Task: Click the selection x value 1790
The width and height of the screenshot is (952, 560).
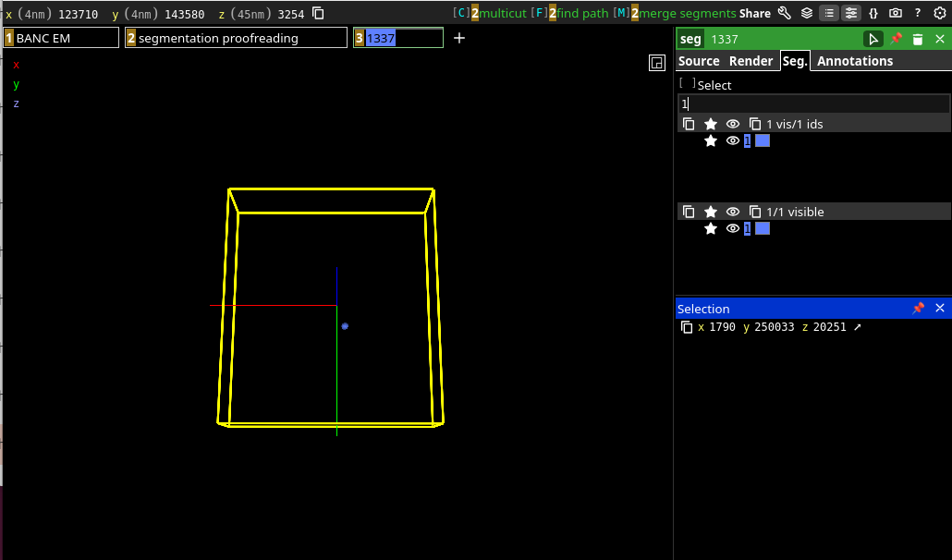Action: click(x=723, y=327)
